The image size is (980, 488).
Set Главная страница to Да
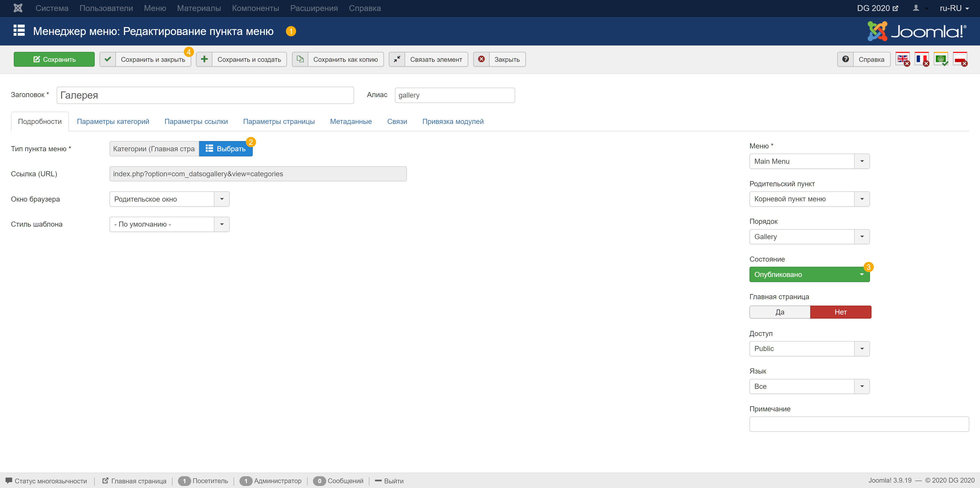click(x=780, y=312)
